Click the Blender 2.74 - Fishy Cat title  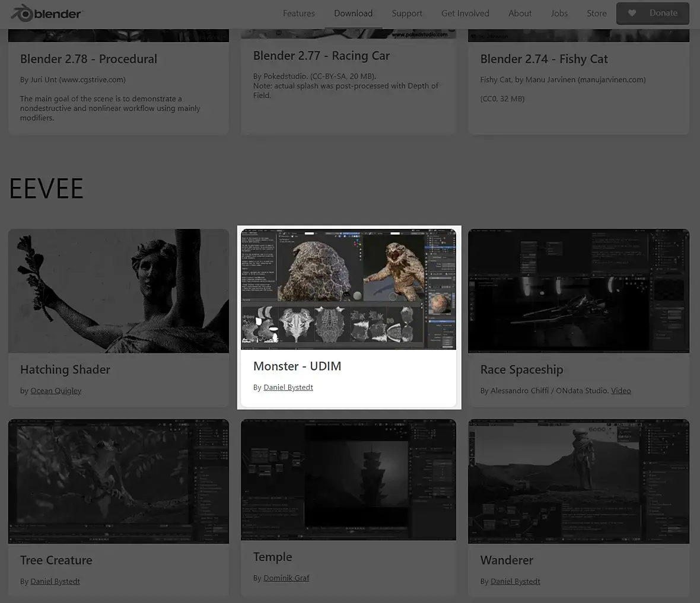click(x=544, y=59)
